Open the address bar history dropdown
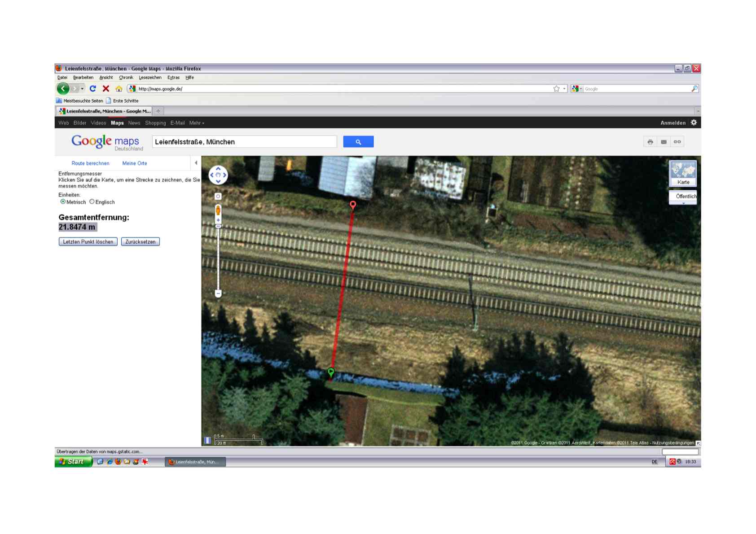 coord(564,89)
